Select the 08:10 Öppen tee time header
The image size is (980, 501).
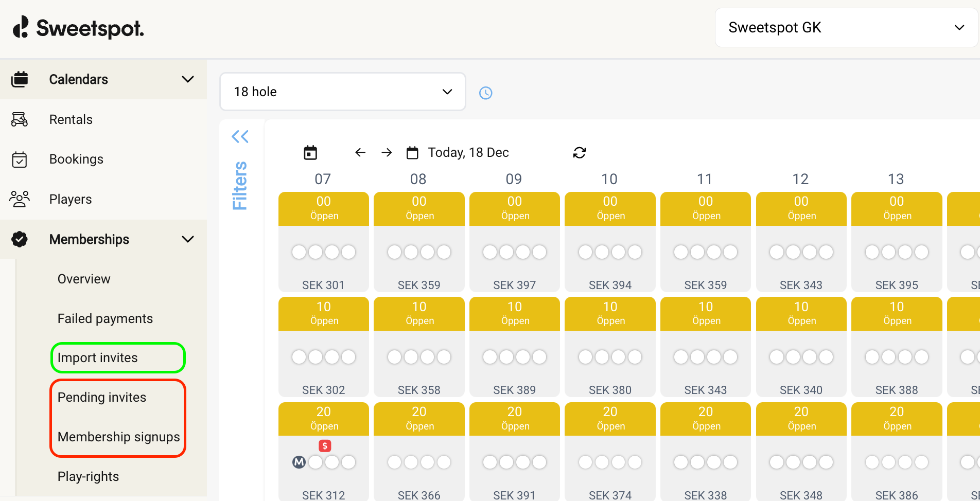(419, 314)
